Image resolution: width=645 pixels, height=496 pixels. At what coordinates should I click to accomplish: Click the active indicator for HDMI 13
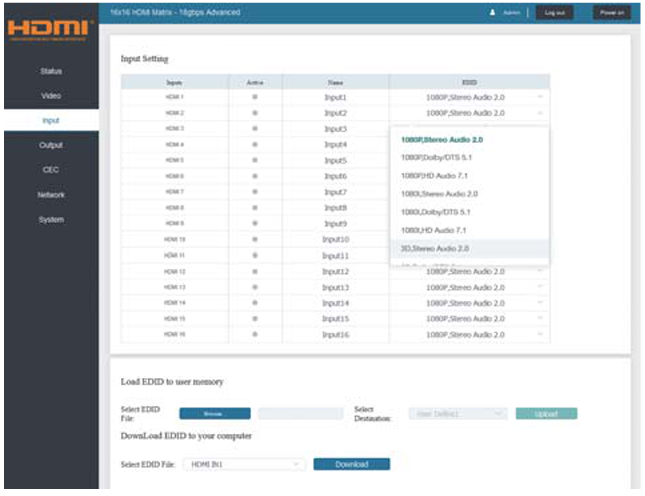tap(255, 287)
